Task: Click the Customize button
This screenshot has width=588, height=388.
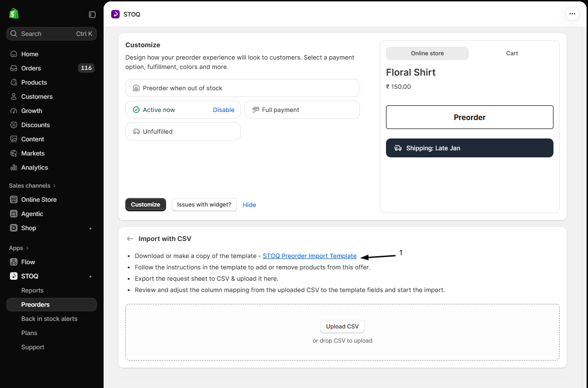Action: coord(146,205)
